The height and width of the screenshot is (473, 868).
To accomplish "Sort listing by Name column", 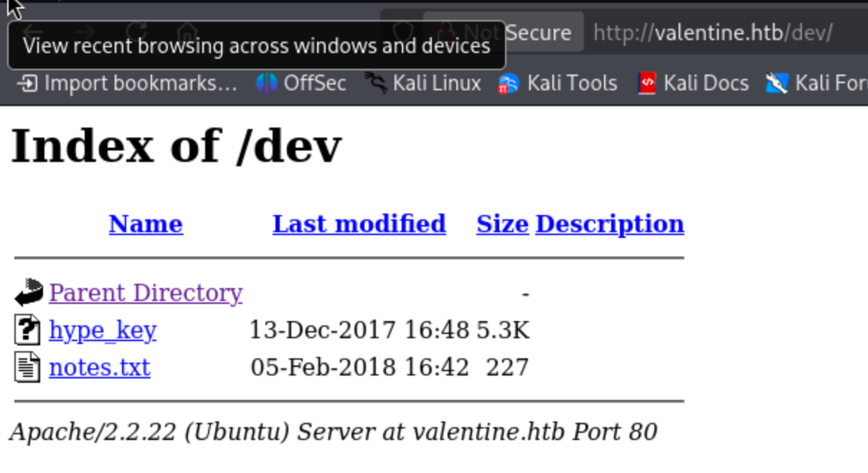I will pos(146,224).
